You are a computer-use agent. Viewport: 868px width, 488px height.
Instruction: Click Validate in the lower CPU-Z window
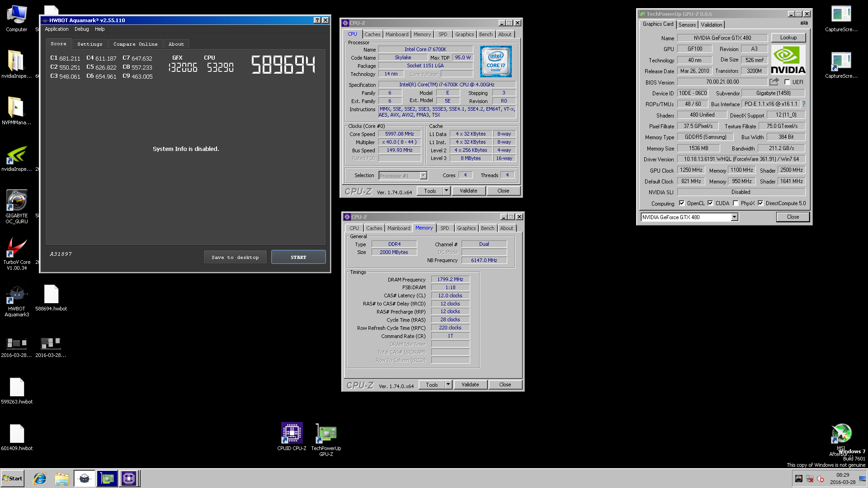pyautogui.click(x=470, y=385)
